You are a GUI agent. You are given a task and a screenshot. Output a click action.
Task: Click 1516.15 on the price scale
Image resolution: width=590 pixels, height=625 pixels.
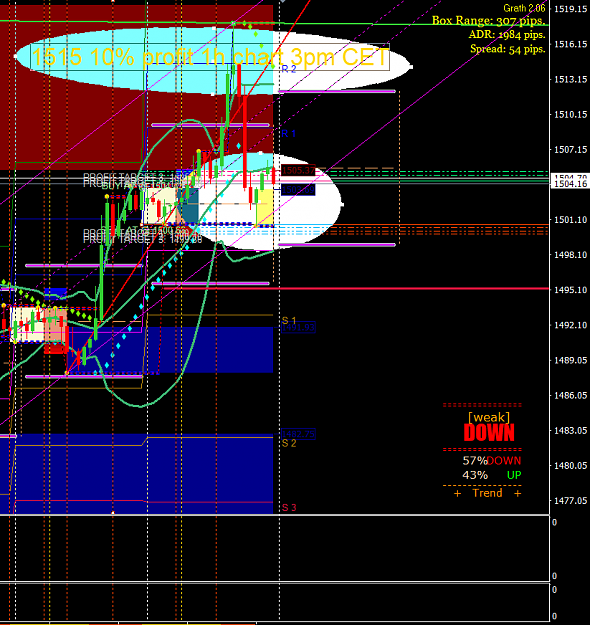(570, 44)
